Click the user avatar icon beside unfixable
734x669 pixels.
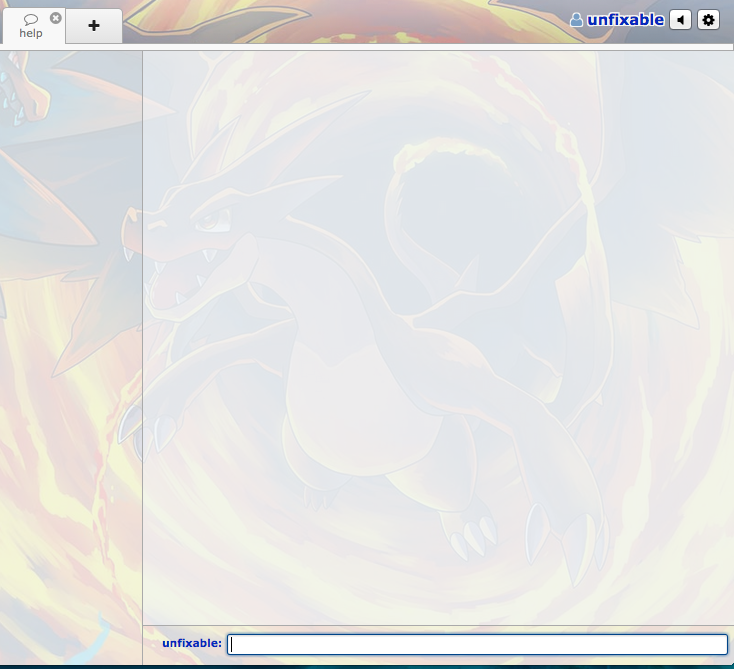[576, 20]
